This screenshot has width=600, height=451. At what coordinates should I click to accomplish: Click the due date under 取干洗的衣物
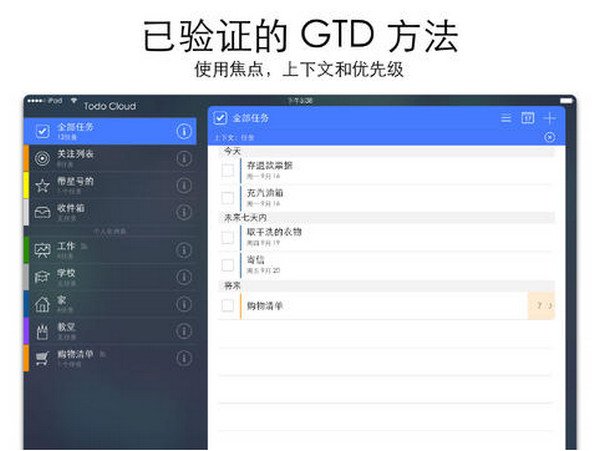pos(263,243)
